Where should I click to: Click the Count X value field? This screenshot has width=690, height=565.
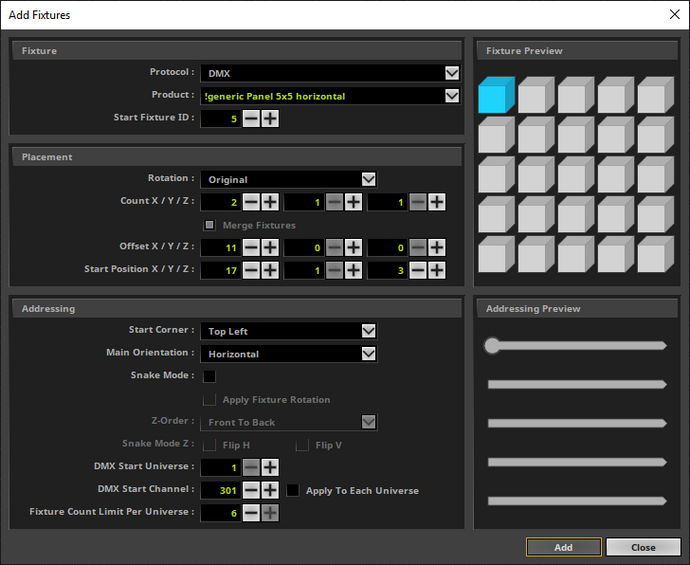click(x=220, y=202)
